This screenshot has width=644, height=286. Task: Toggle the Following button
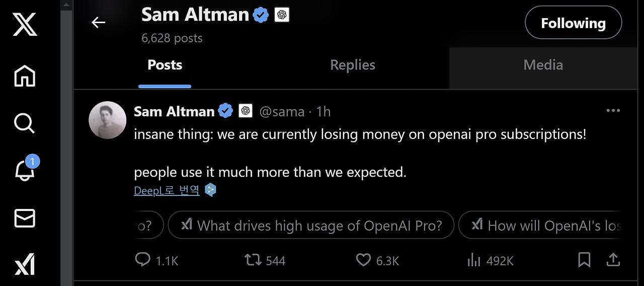coord(573,23)
